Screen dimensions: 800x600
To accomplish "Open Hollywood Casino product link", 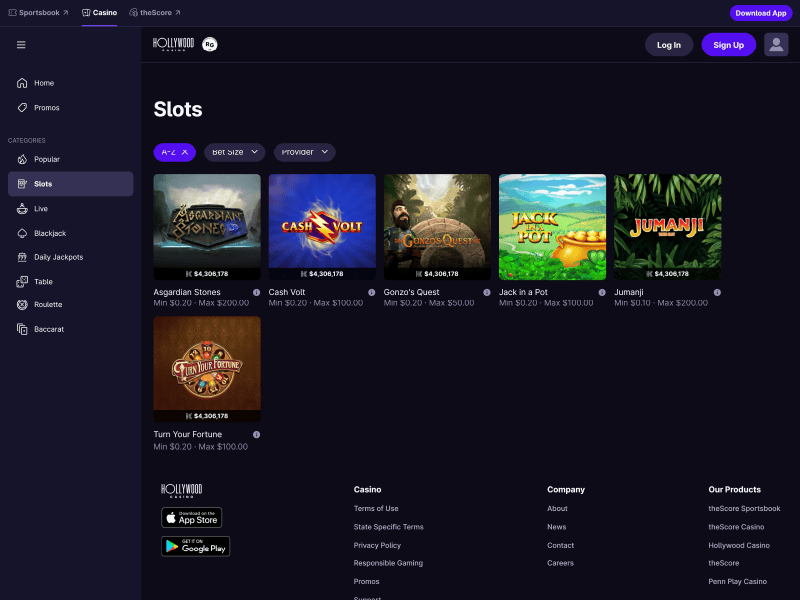I will (x=739, y=545).
